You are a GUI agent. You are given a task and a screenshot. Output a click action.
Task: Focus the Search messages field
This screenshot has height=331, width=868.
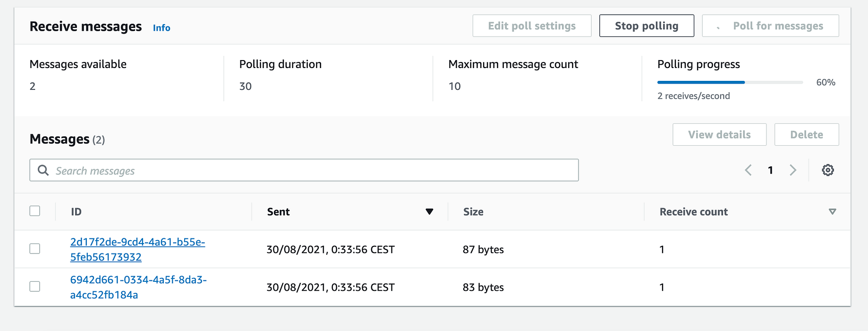pos(304,170)
